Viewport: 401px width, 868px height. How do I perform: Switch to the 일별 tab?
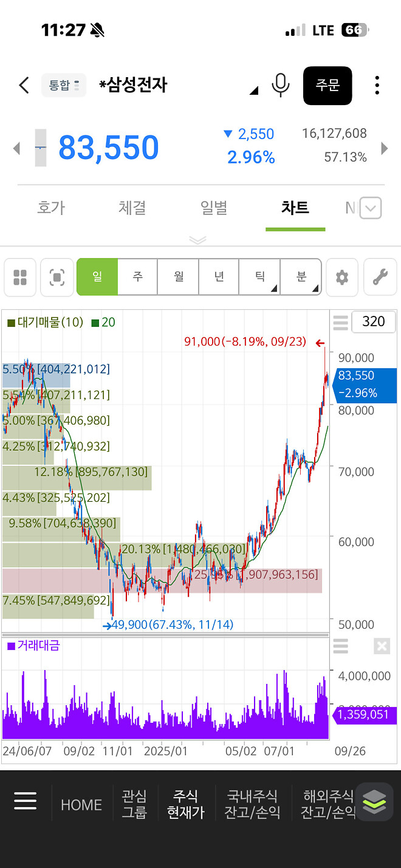[x=214, y=208]
